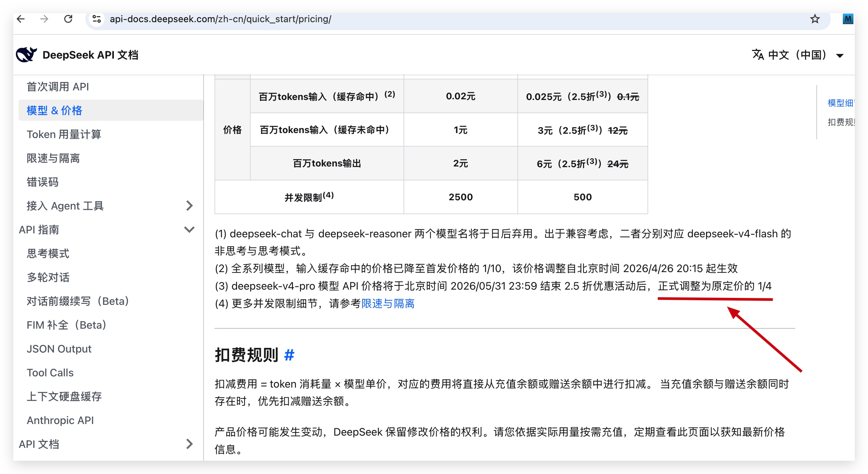Click the 500 concurrency value

[583, 197]
